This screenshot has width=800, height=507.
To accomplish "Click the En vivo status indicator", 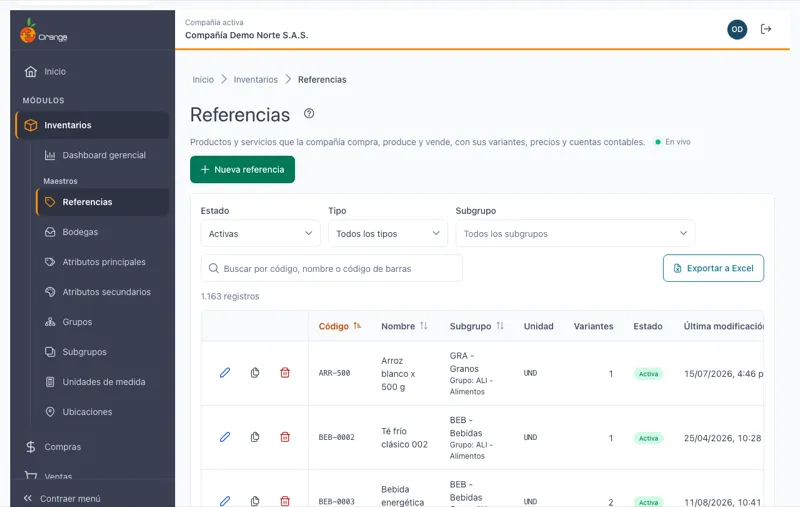I will point(673,142).
